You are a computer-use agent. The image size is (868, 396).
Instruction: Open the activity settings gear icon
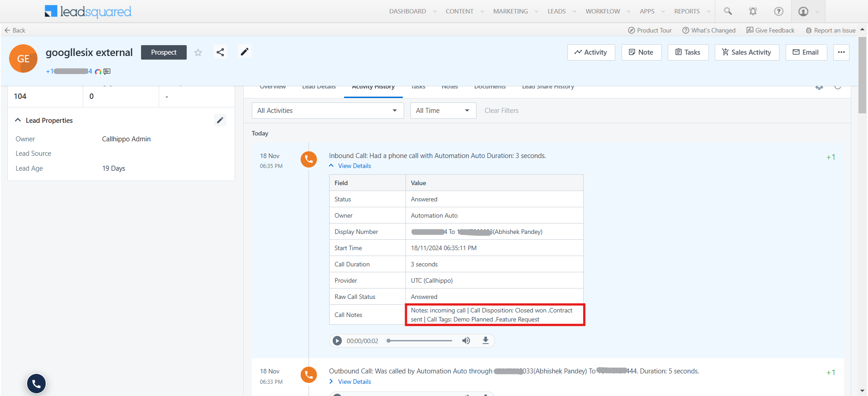(819, 87)
